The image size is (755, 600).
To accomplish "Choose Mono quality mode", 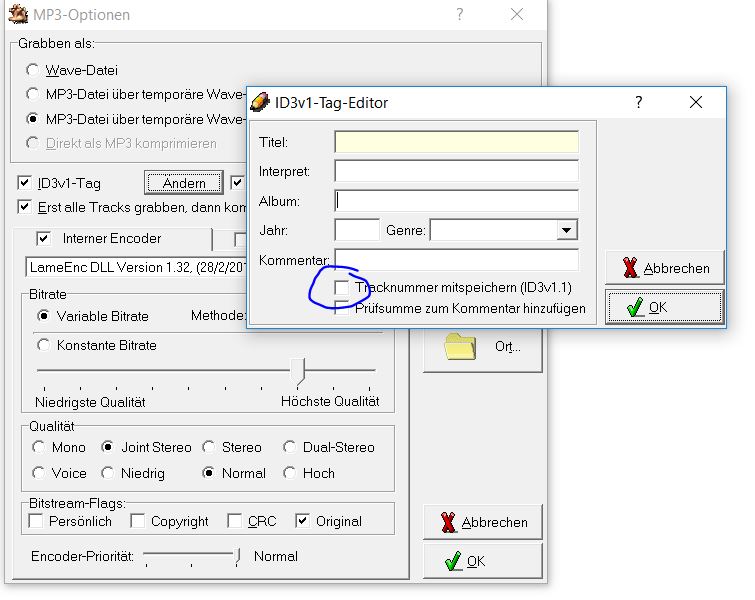I will [38, 447].
